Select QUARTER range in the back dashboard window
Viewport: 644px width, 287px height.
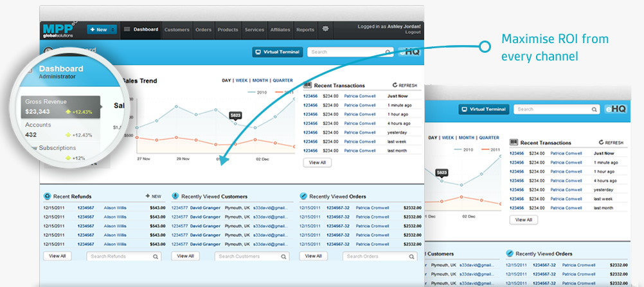click(x=488, y=138)
